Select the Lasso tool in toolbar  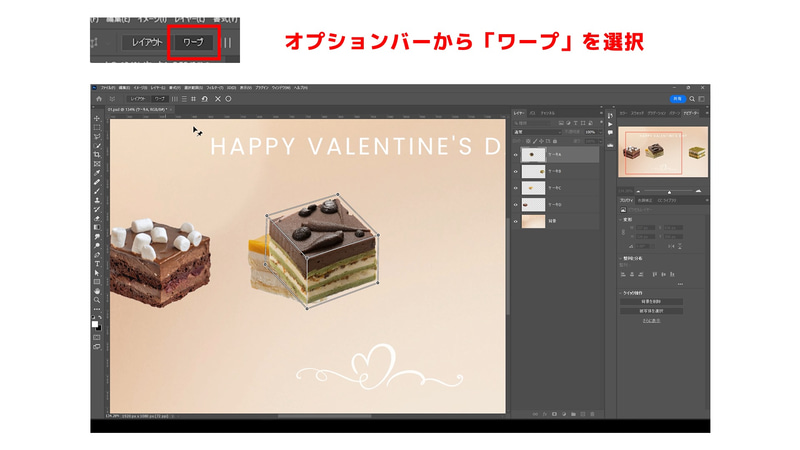97,136
